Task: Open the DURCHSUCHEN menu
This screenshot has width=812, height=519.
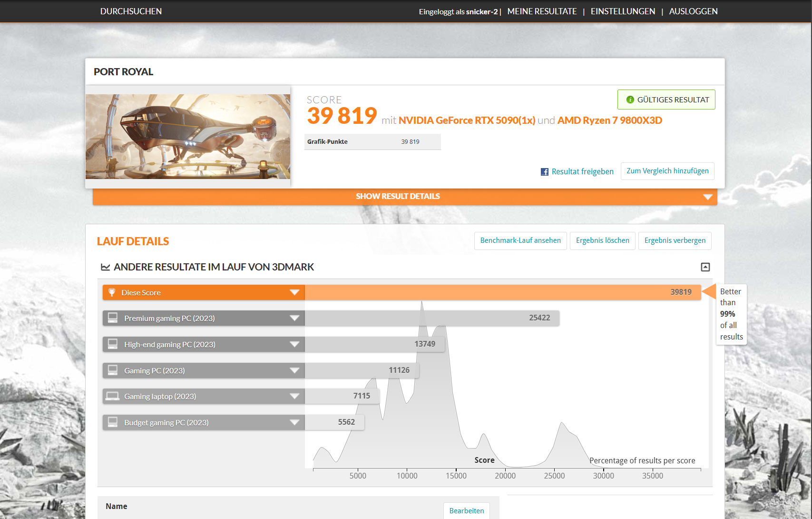Action: click(130, 11)
